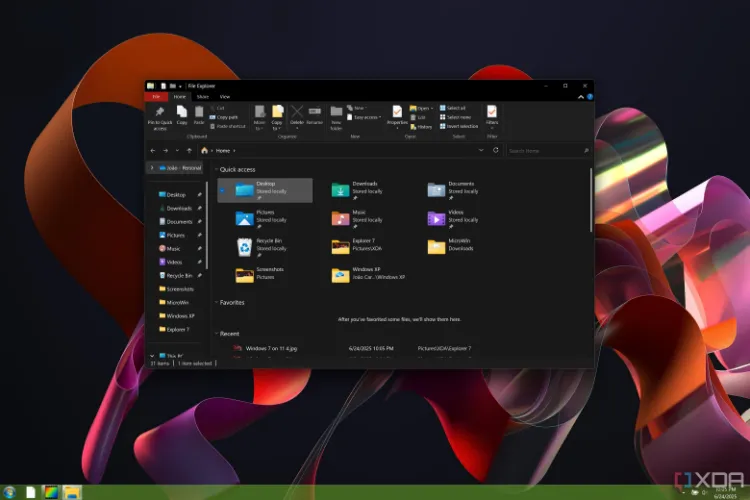Viewport: 750px width, 500px height.
Task: Create a new folder with the New folder icon
Action: (337, 115)
